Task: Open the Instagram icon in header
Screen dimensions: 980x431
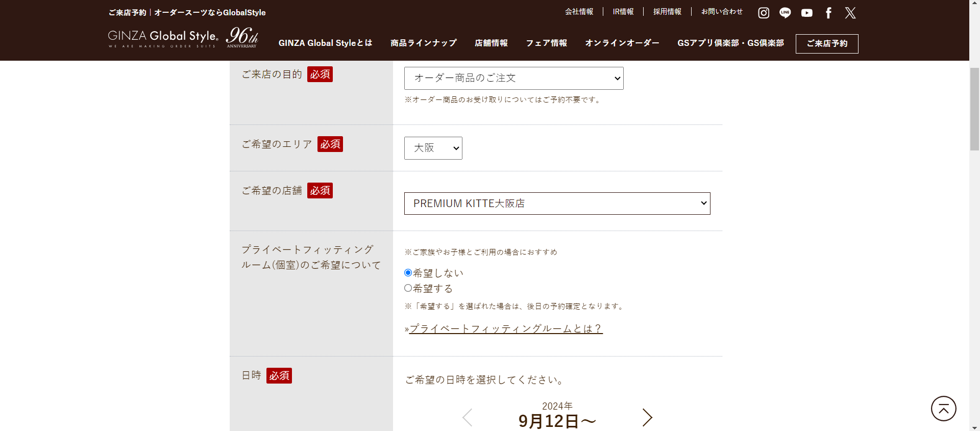Action: point(763,13)
